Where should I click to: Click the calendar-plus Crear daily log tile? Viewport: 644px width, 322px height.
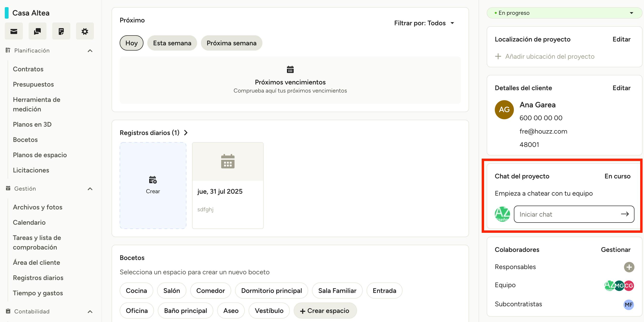153,185
